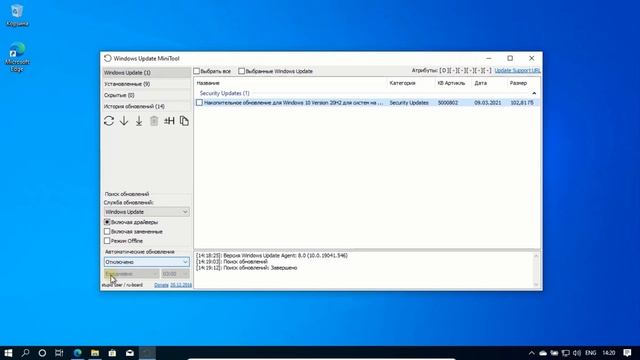The height and width of the screenshot is (360, 640).
Task: Select the "История обновлений (14)" tab
Action: tap(146, 106)
